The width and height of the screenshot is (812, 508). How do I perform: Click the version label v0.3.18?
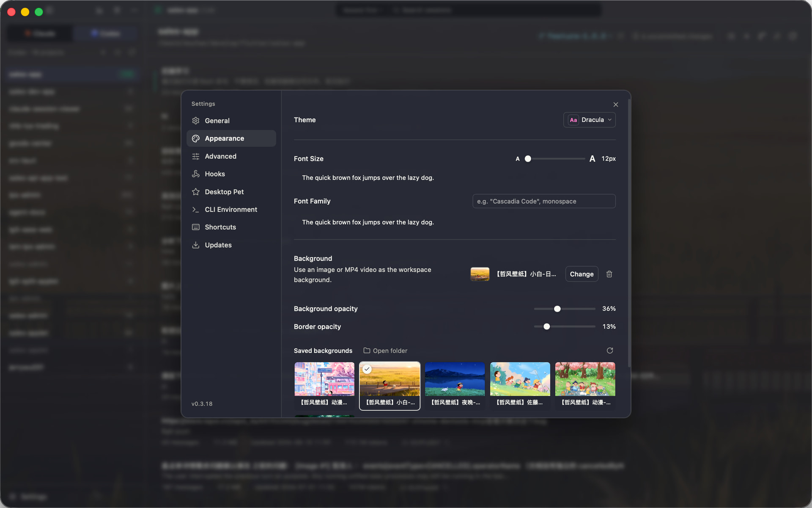pyautogui.click(x=202, y=404)
